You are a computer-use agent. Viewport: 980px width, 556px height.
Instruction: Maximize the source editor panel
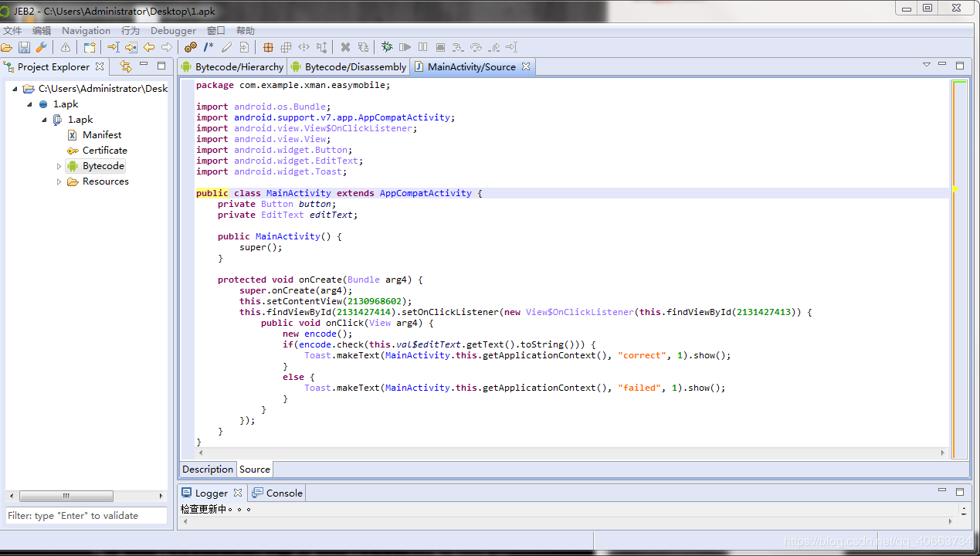click(x=960, y=66)
